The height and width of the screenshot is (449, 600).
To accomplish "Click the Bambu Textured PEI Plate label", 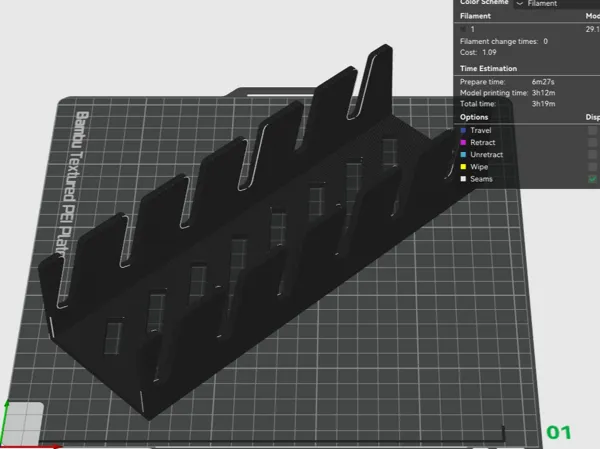I will tap(73, 184).
